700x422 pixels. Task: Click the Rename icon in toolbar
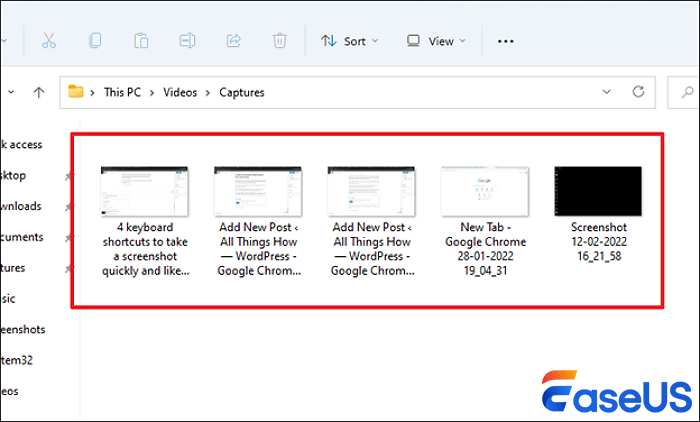tap(188, 41)
